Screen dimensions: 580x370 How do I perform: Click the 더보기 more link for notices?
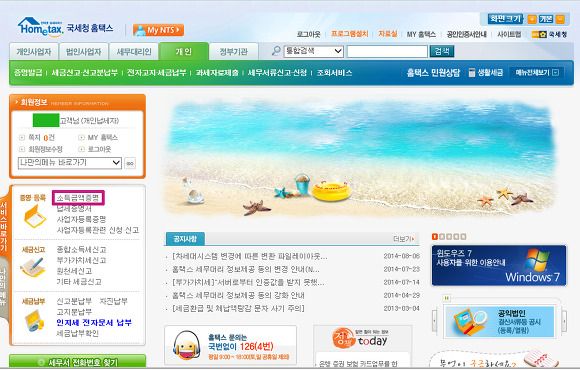[x=404, y=239]
